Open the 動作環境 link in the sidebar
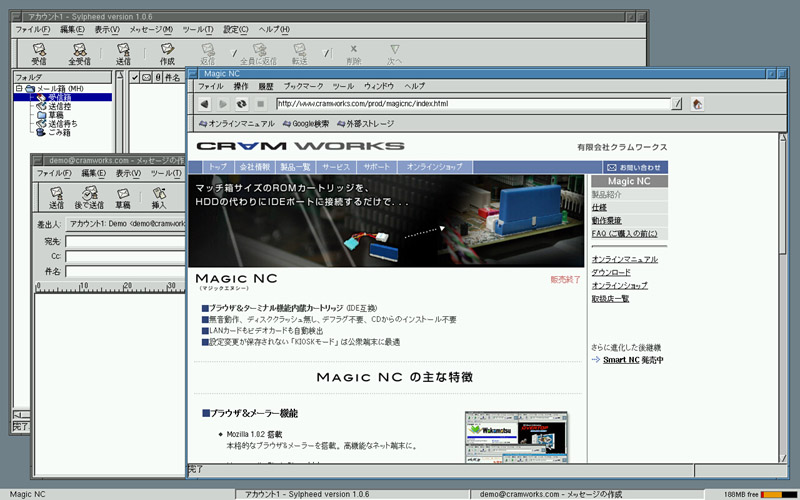Viewport: 800px width, 500px height. pos(607,220)
